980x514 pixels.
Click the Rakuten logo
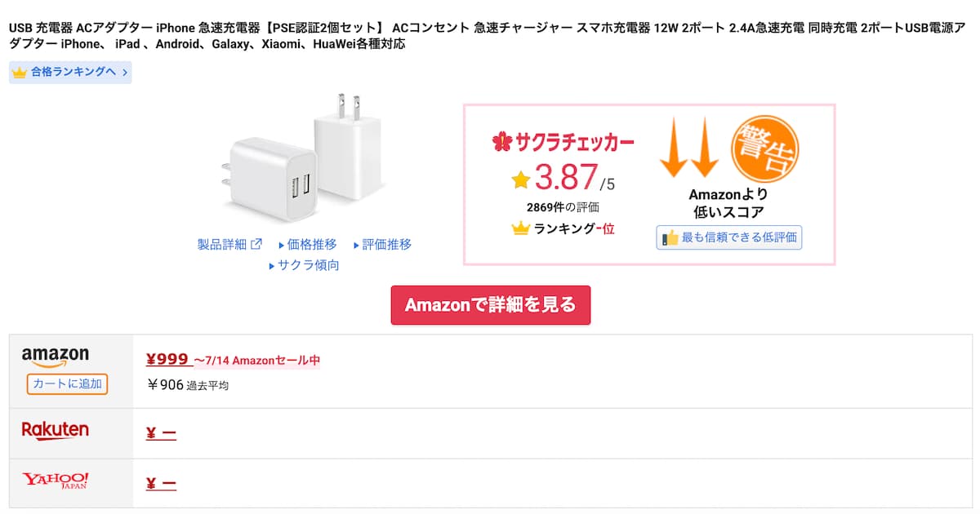(x=56, y=431)
